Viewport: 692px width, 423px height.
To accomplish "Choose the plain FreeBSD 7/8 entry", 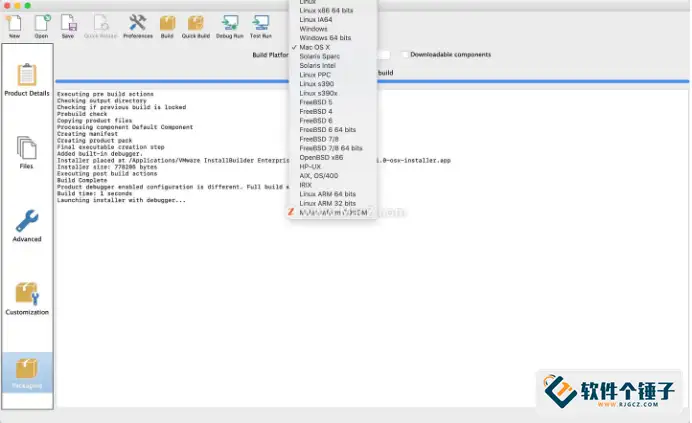I will 319,139.
